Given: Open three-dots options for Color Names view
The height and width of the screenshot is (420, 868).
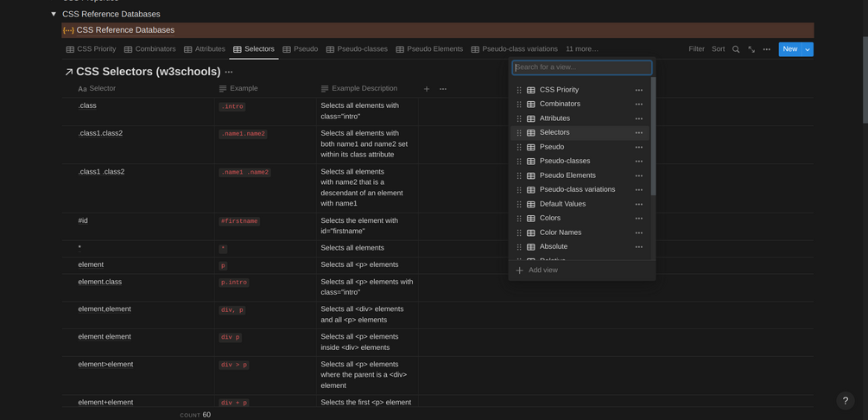Looking at the screenshot, I should (639, 232).
